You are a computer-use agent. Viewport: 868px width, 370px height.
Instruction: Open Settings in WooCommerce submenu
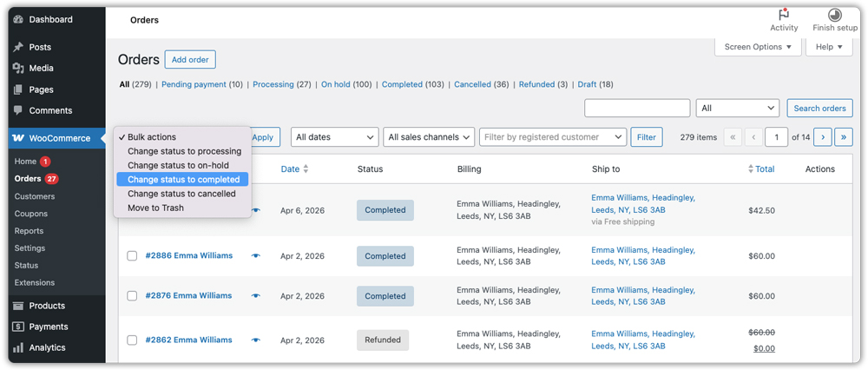[30, 248]
